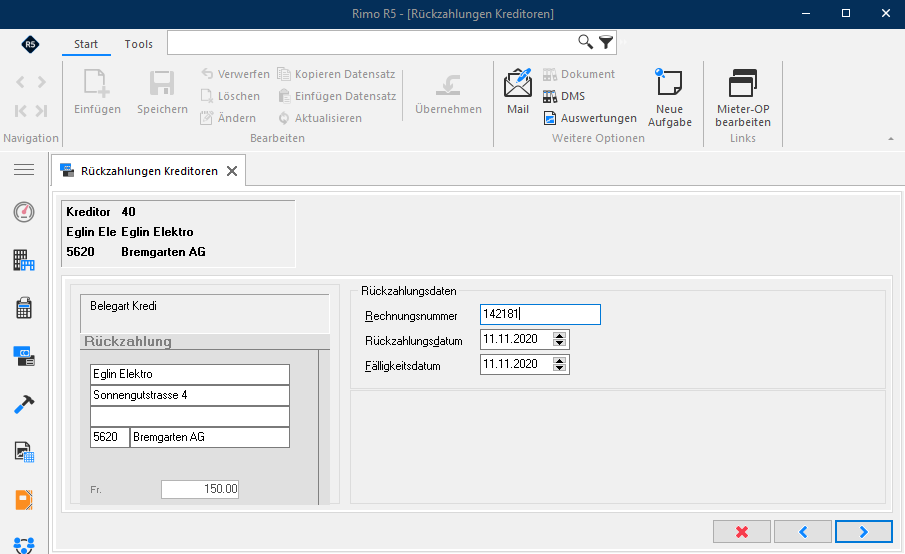The height and width of the screenshot is (554, 905).
Task: Minimize the Rimo R5 window
Action: (x=806, y=13)
